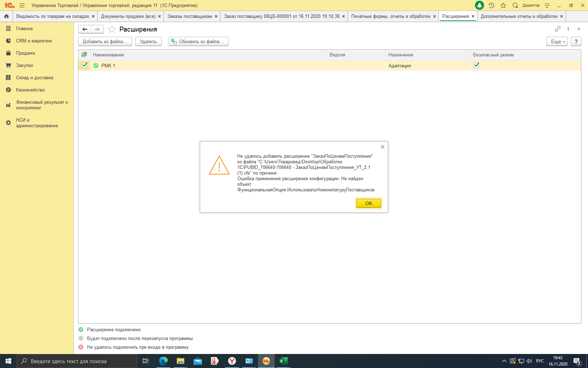
Task: Click Обновить из файла button
Action: pos(198,41)
